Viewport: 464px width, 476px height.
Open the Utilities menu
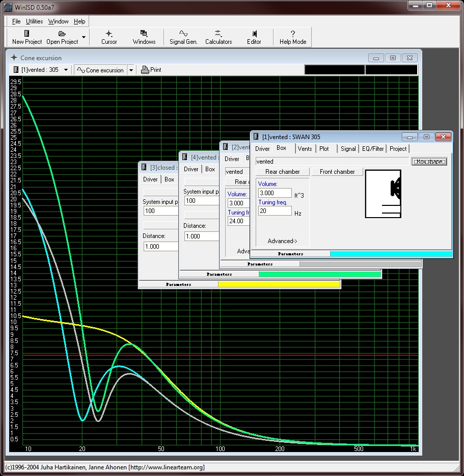34,21
